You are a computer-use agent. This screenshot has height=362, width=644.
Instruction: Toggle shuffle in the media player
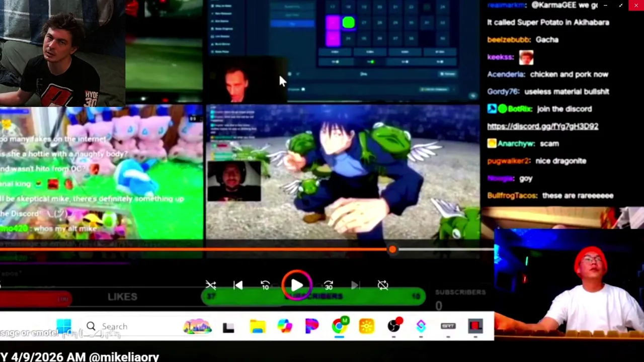tap(211, 286)
